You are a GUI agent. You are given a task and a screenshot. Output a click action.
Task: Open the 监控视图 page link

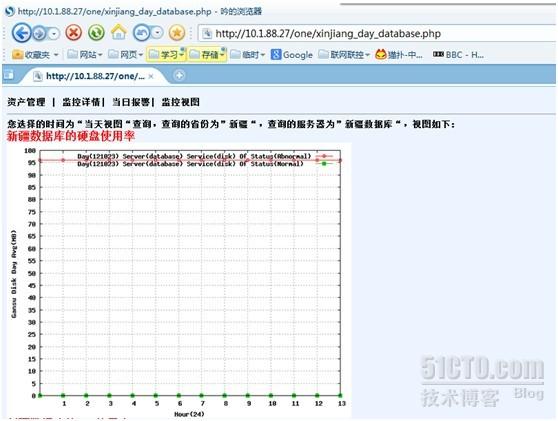(180, 102)
